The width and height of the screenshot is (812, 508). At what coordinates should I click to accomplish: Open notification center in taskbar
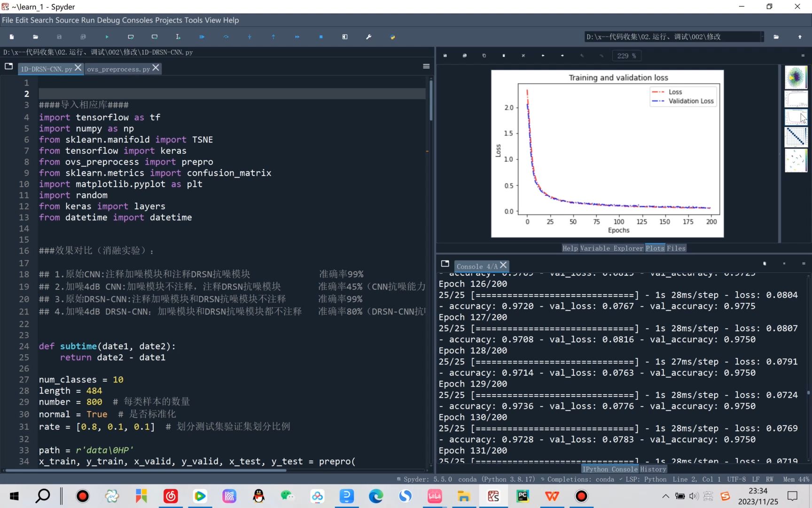pos(793,496)
